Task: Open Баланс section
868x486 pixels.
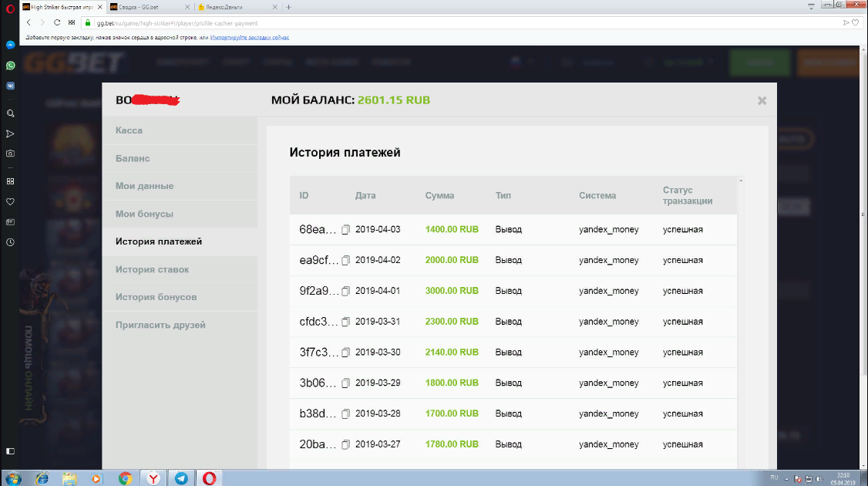Action: click(x=180, y=158)
